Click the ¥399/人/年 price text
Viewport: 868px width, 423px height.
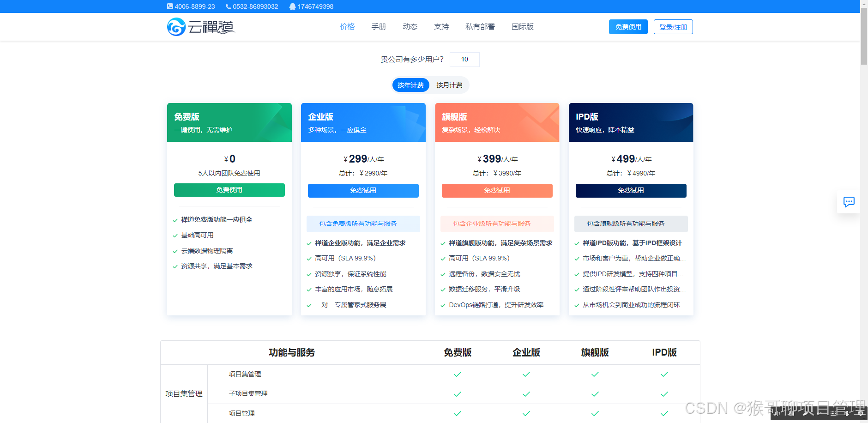497,159
